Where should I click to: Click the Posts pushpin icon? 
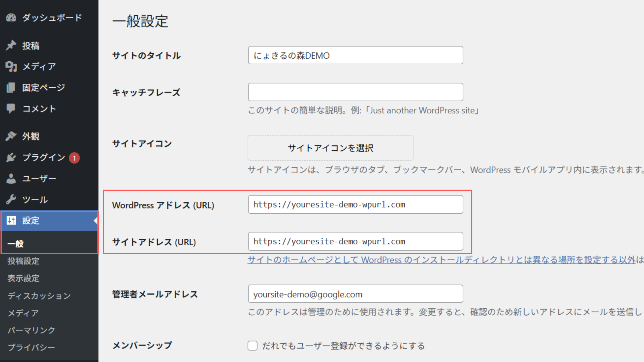[11, 46]
